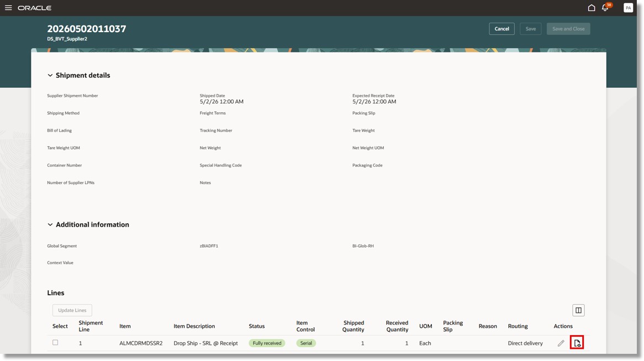Click the Tracking Number label

216,130
